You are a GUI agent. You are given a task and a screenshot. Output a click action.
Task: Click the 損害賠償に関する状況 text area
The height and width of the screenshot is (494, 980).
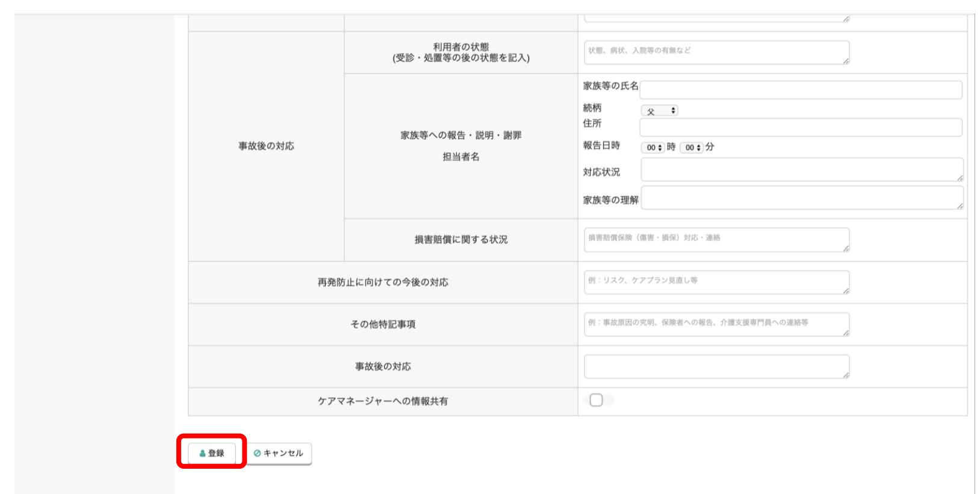(x=716, y=240)
